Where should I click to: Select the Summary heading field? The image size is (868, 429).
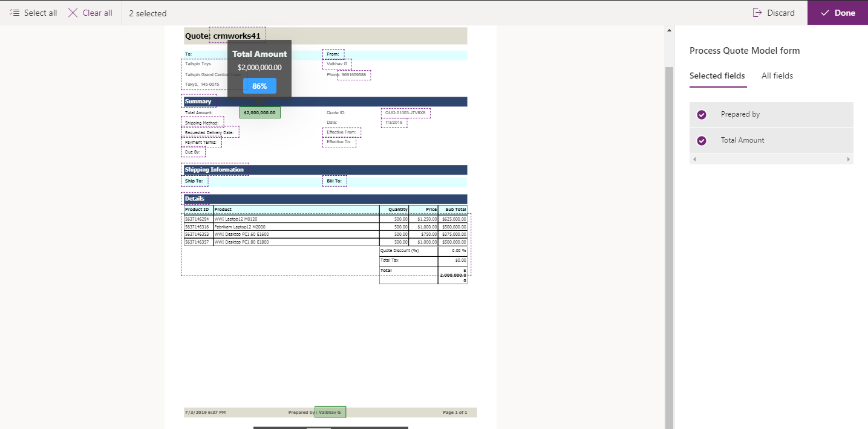click(198, 101)
